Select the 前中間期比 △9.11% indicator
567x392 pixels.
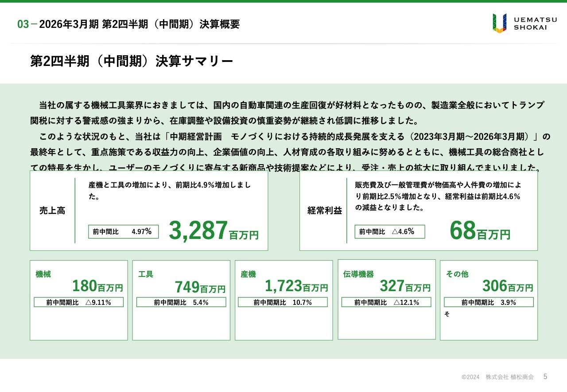(x=79, y=302)
